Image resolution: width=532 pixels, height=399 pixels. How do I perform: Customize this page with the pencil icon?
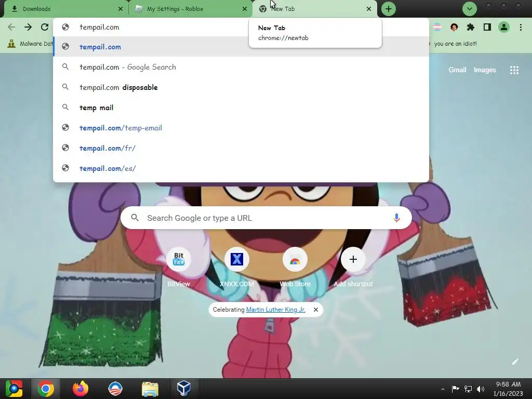point(515,362)
